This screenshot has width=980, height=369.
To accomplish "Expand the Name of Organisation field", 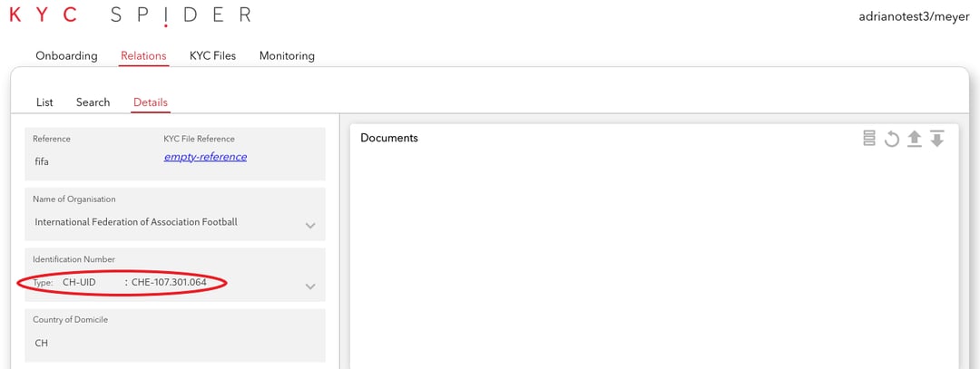I will coord(310,226).
